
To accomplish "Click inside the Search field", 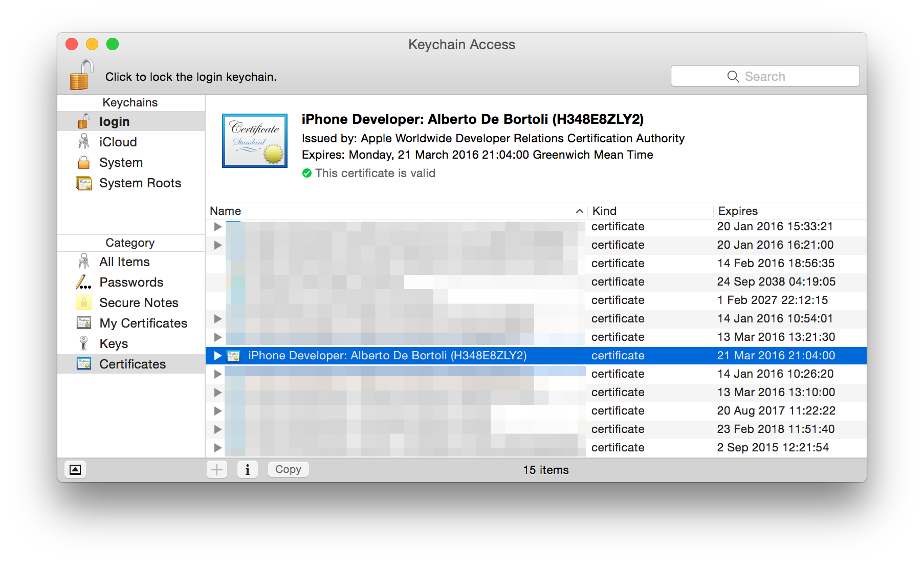I will pyautogui.click(x=765, y=76).
